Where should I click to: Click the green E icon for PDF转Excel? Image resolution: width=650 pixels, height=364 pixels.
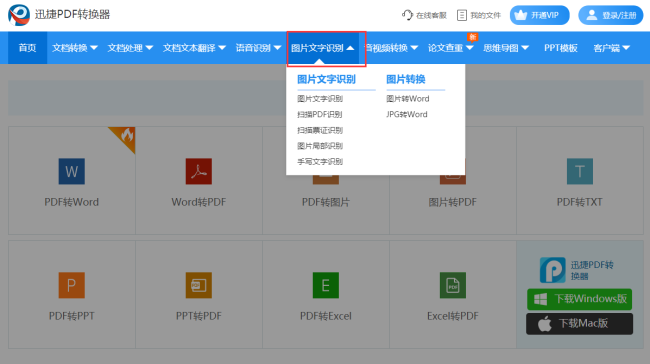(x=326, y=285)
